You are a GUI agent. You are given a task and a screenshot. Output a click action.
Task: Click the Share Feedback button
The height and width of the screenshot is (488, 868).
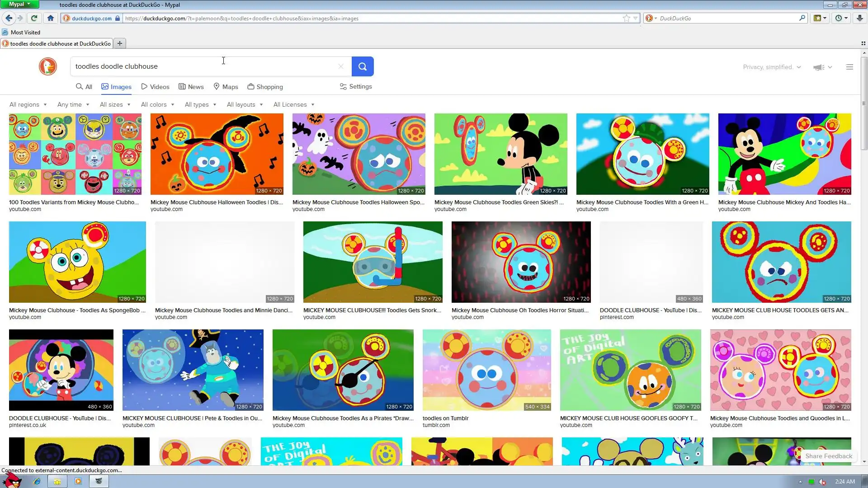(828, 456)
